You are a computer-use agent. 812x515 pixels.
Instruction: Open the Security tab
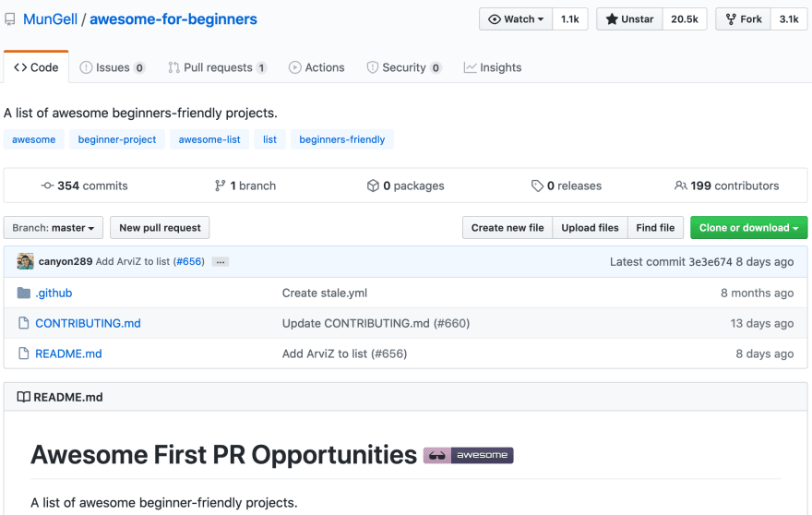404,67
